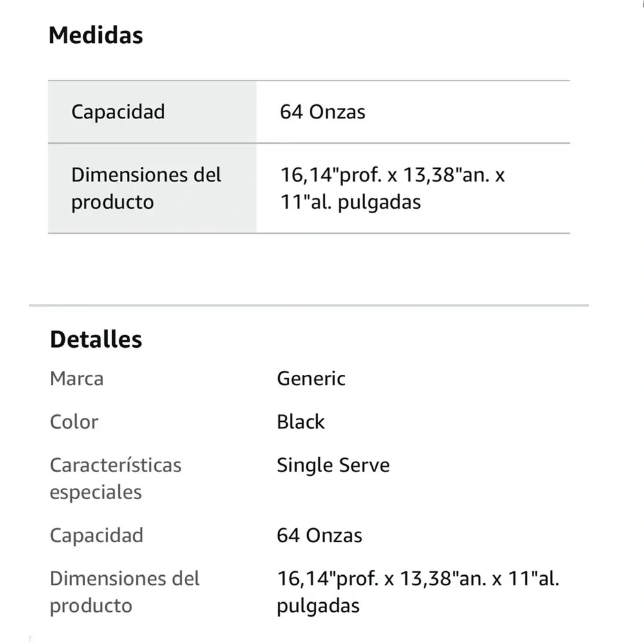
Task: Click the especiales word below Características
Action: [x=96, y=493]
